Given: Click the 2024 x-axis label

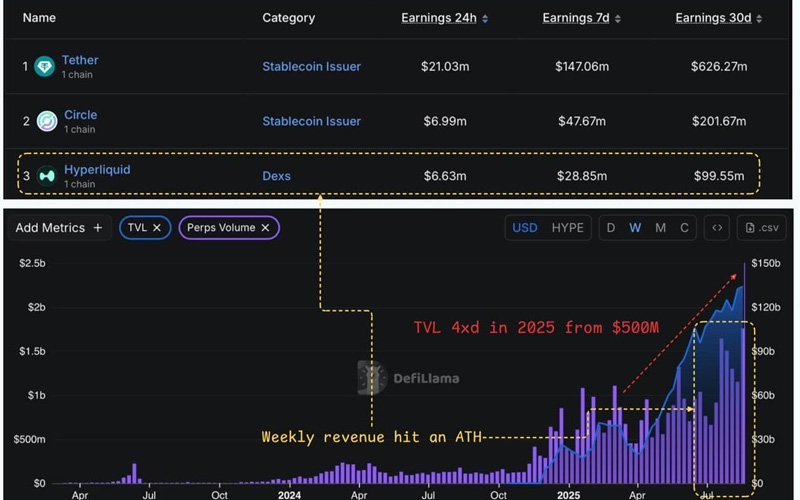Looking at the screenshot, I should tap(289, 495).
